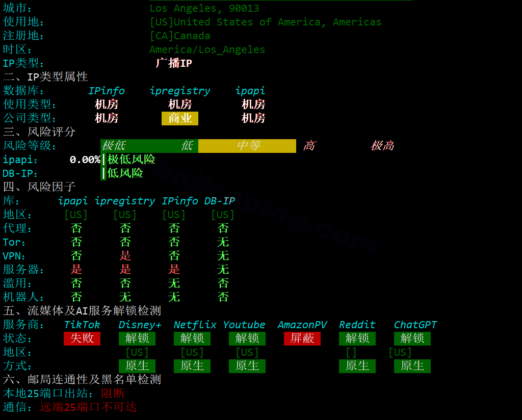Image resolution: width=522 pixels, height=420 pixels.
Task: Click the '解锁' status under Disney+
Action: [137, 338]
